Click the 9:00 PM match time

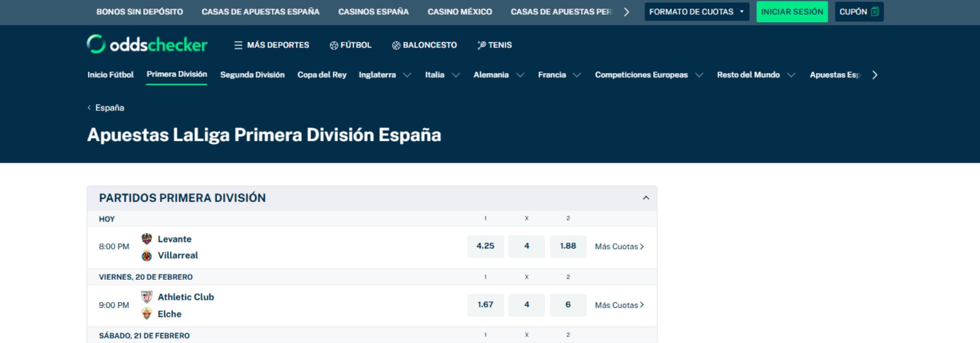(114, 305)
